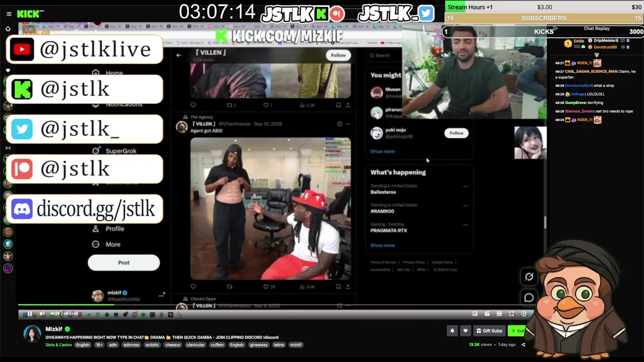Expand the chat top gifters arrow
This screenshot has height=362, width=644.
click(x=597, y=55)
